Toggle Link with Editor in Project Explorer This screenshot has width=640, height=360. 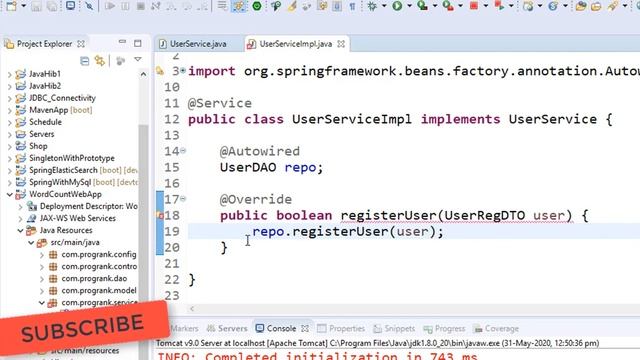tap(100, 61)
